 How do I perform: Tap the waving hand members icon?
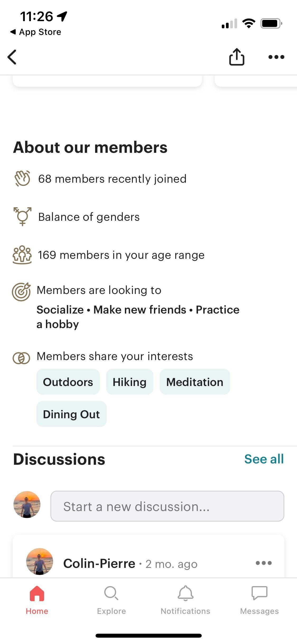pos(22,178)
